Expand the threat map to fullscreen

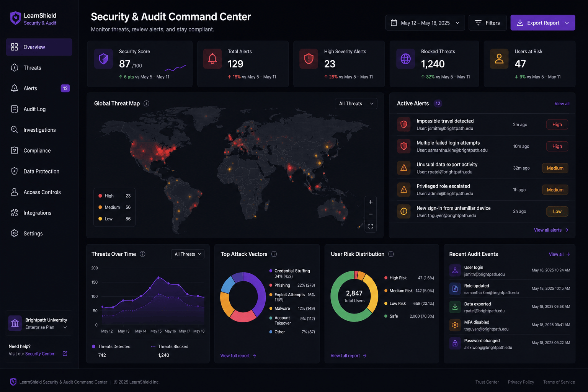pos(371,226)
